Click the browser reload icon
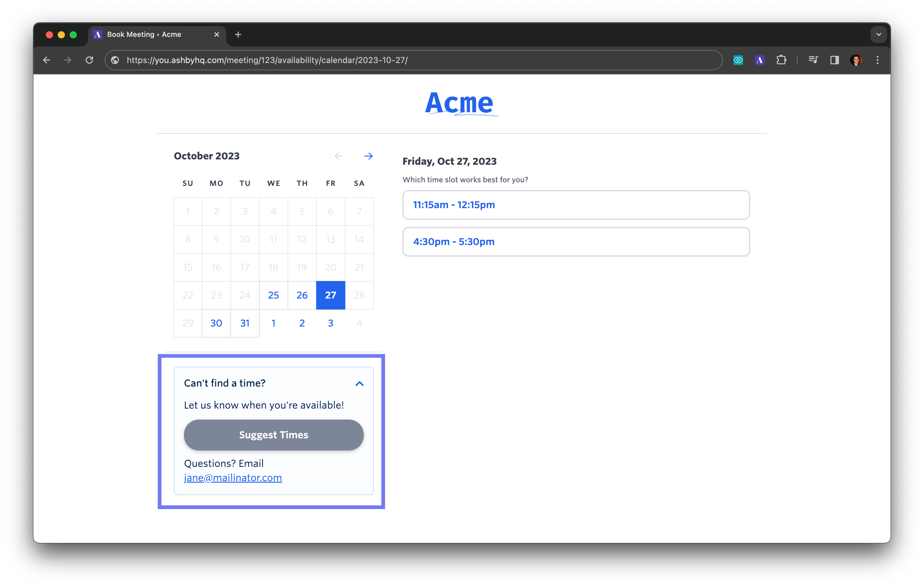The height and width of the screenshot is (587, 924). click(89, 60)
